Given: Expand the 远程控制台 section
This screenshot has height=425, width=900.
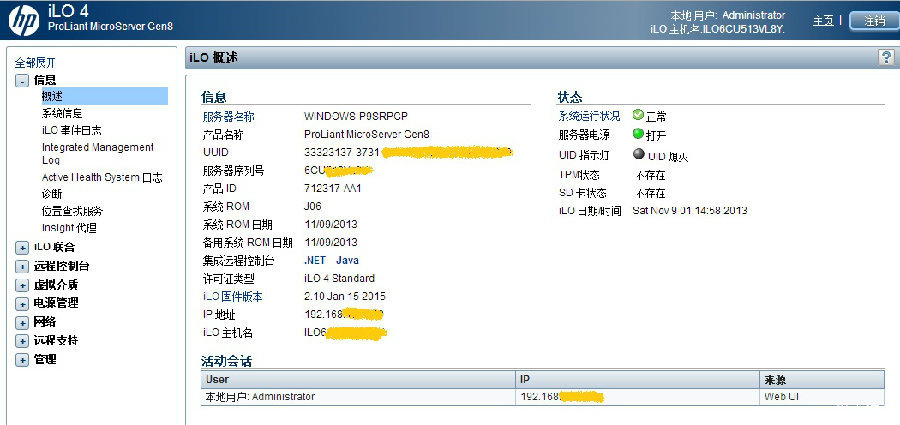Looking at the screenshot, I should coord(21,266).
